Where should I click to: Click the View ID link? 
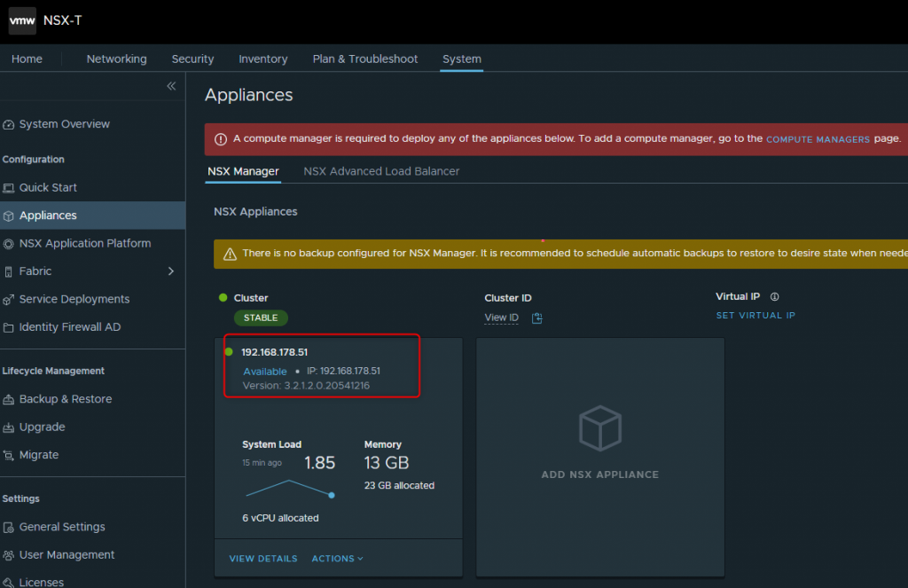501,318
